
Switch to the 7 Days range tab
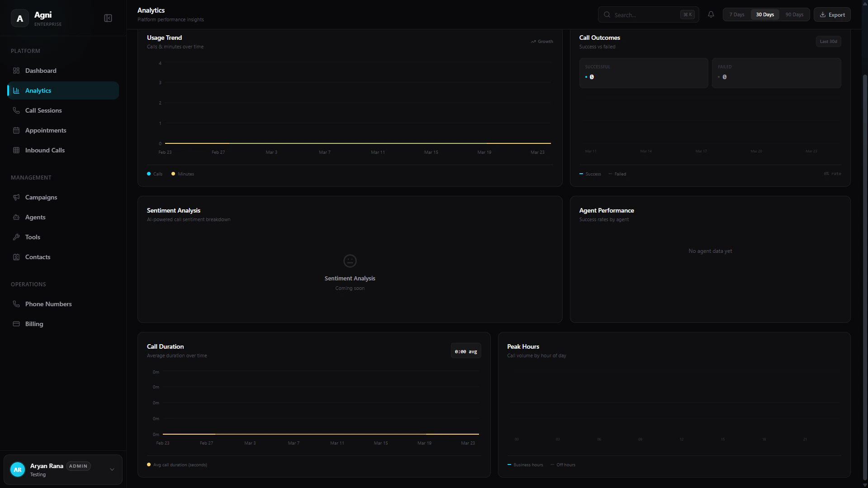[x=736, y=14]
